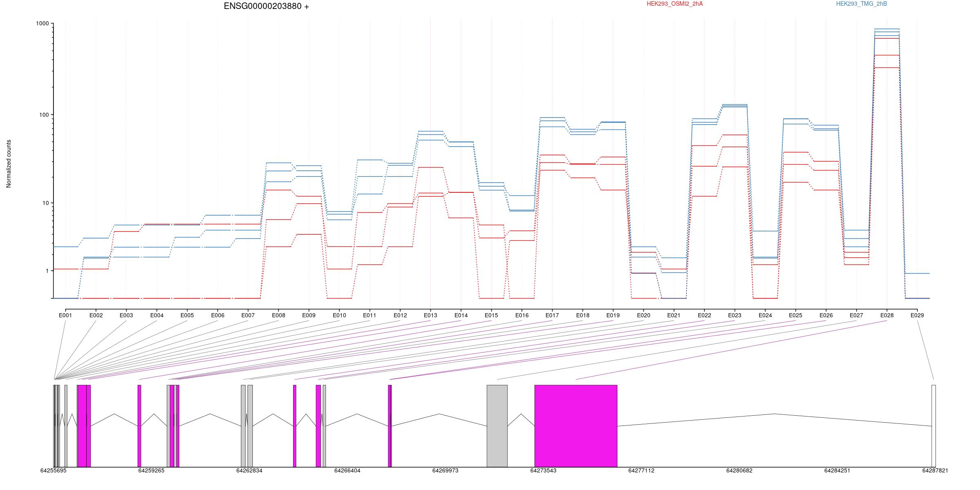This screenshot has height=490, width=980.
Task: Click exon label E016
Action: [522, 315]
